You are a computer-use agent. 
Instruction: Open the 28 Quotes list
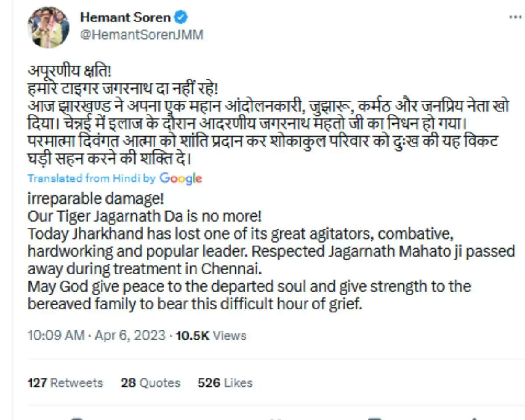point(150,383)
